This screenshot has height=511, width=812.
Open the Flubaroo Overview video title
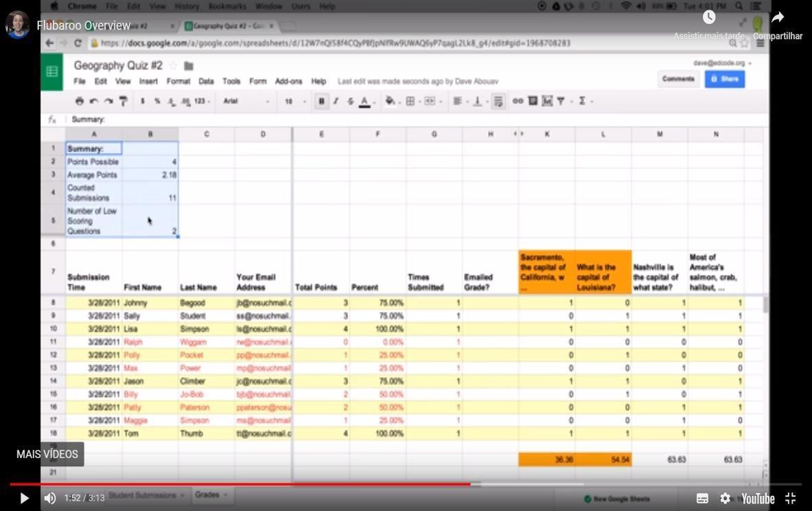(83, 25)
